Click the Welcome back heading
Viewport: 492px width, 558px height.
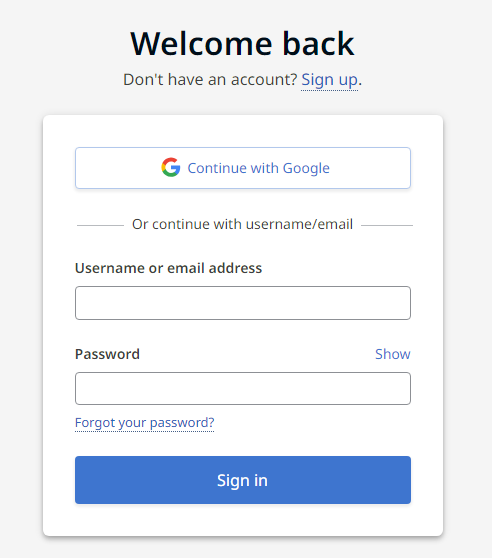coord(243,44)
